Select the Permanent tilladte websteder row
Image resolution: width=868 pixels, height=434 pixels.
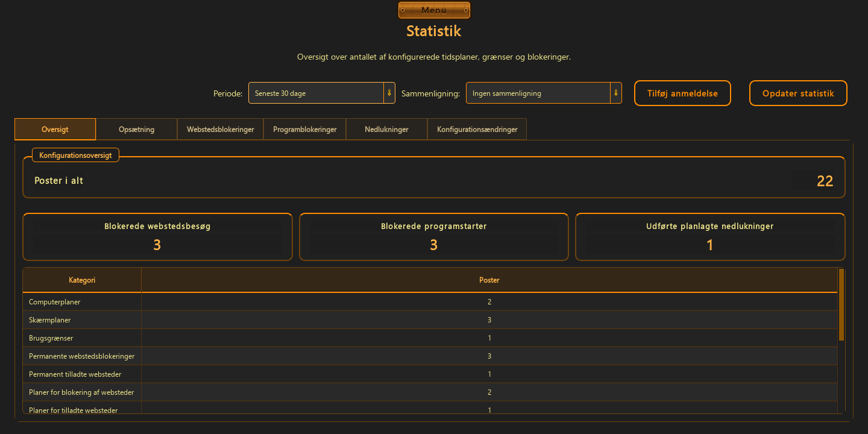tap(430, 374)
